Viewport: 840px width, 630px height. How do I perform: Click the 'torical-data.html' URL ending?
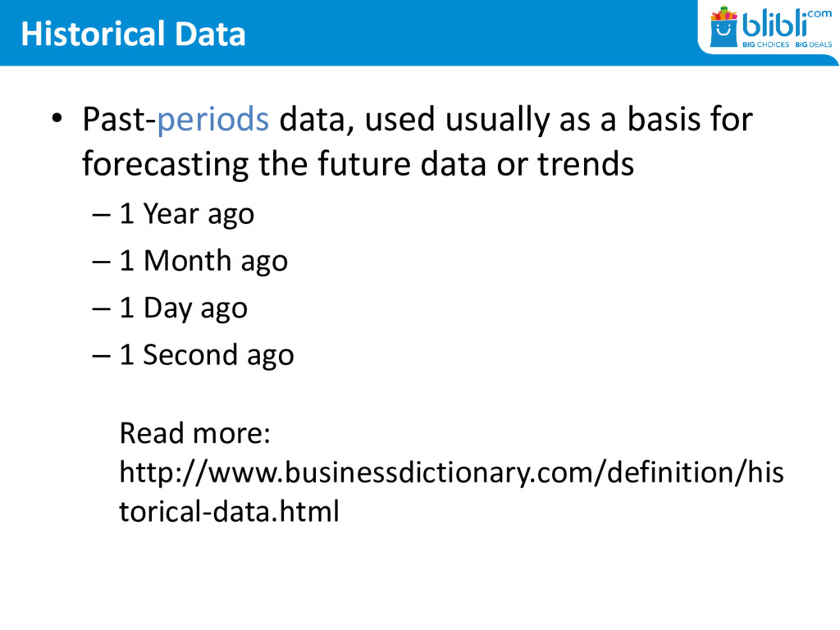coord(230,511)
